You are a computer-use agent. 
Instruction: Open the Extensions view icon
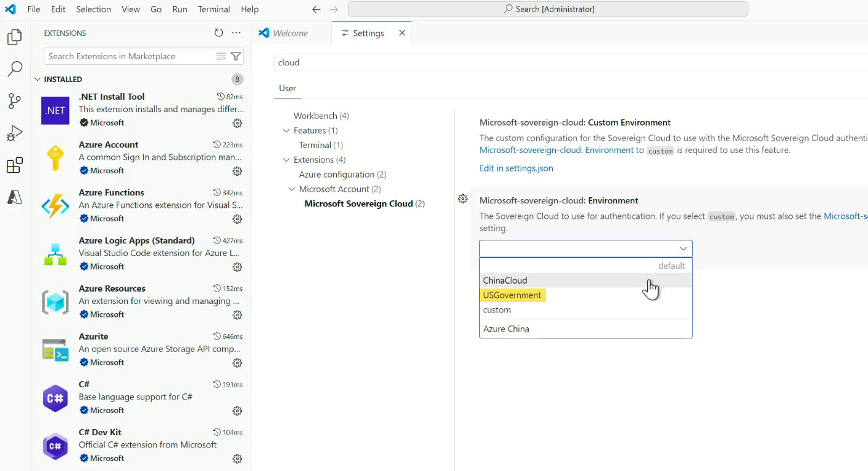(15, 165)
